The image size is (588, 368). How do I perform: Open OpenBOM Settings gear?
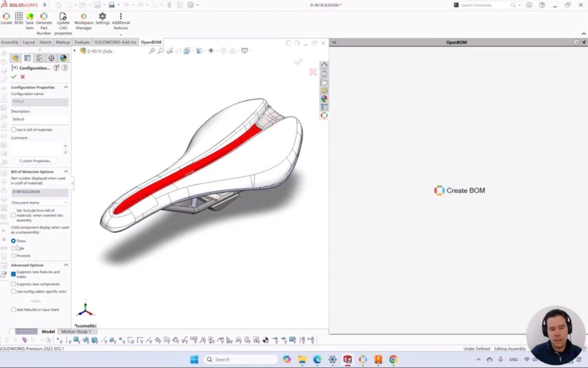[102, 18]
